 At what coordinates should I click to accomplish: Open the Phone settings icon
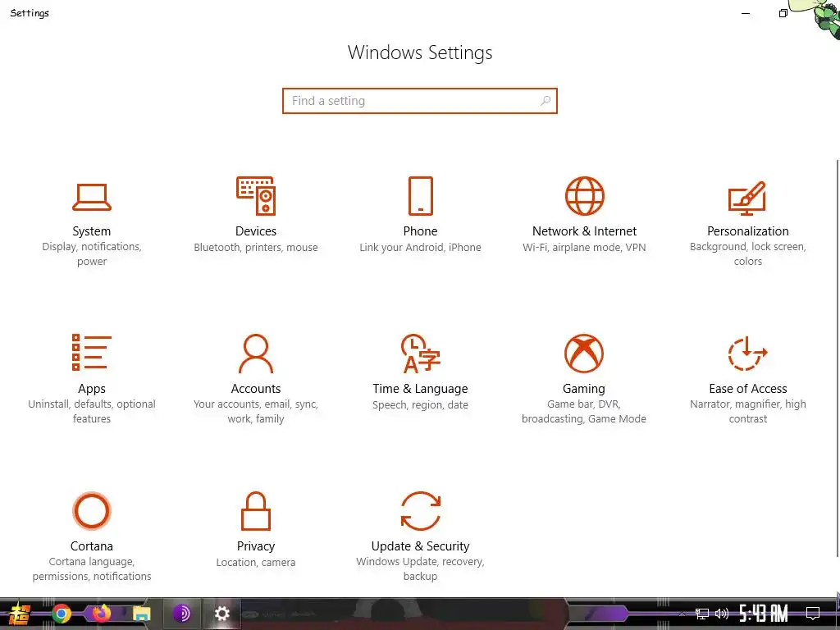421,195
